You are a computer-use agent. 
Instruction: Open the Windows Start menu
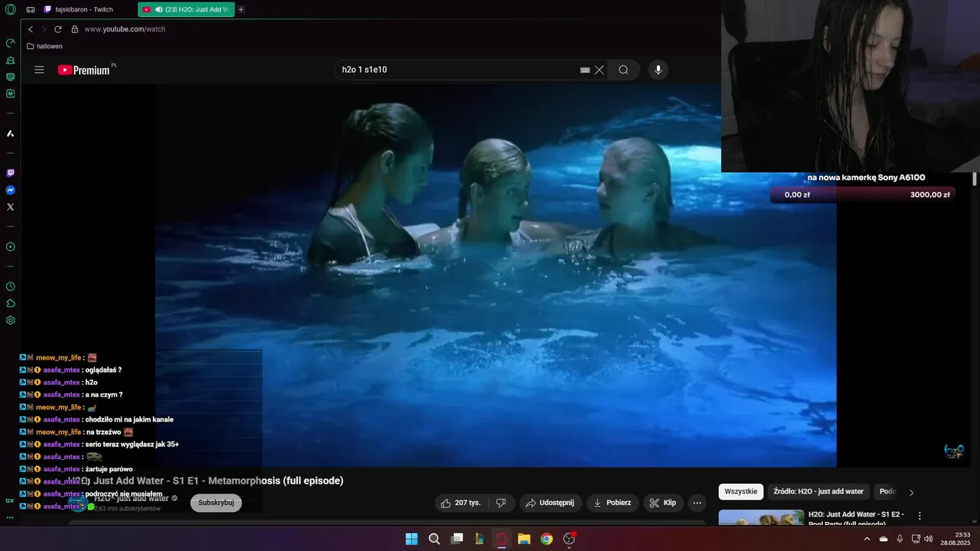[411, 539]
